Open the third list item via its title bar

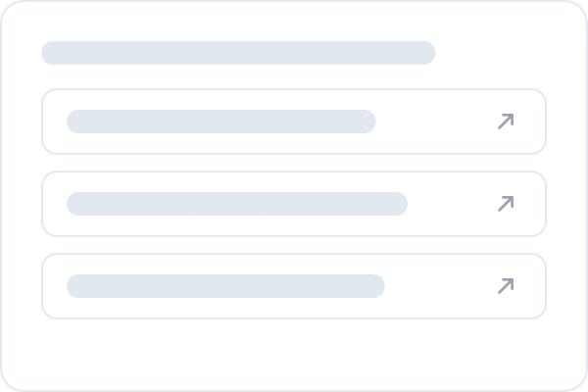[225, 286]
